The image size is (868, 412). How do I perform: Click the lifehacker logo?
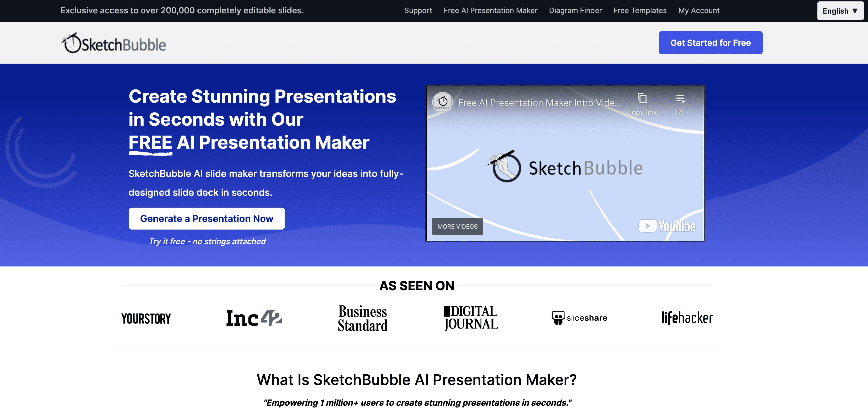686,318
